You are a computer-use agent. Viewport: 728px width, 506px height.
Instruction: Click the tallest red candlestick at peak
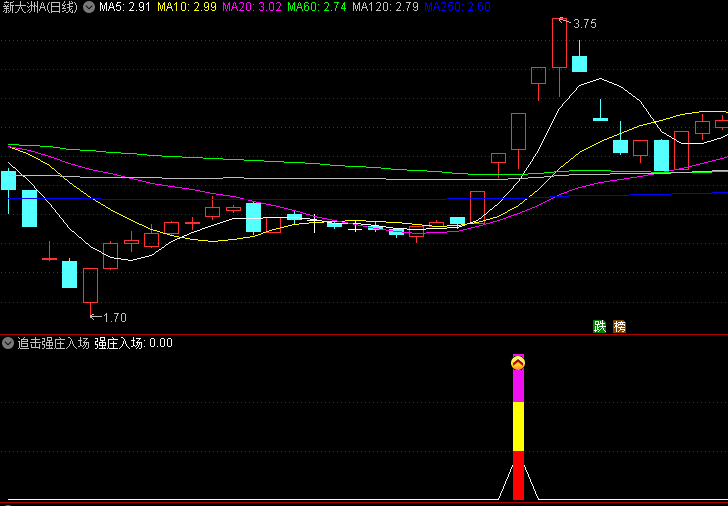pyautogui.click(x=559, y=42)
